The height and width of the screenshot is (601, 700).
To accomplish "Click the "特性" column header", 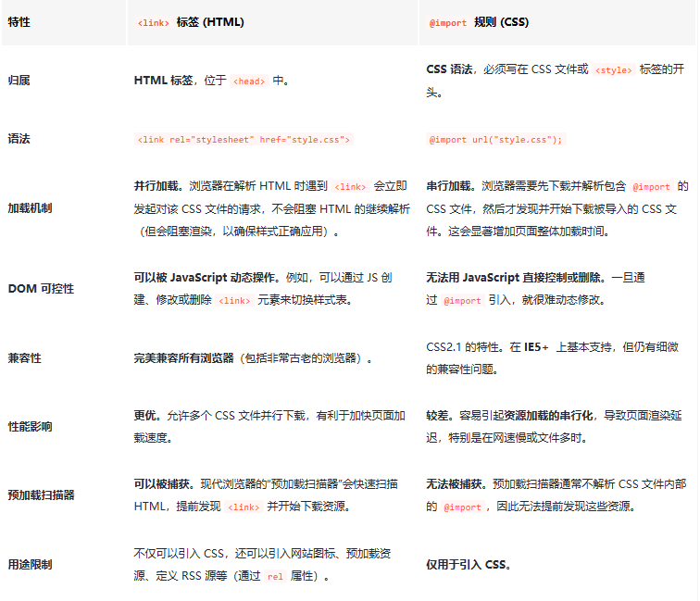I will click(x=19, y=22).
